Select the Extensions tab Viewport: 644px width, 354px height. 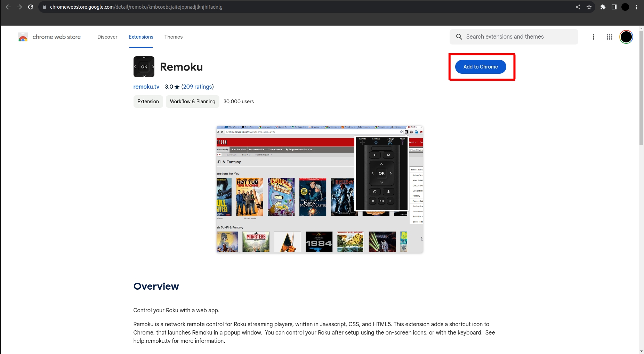141,37
